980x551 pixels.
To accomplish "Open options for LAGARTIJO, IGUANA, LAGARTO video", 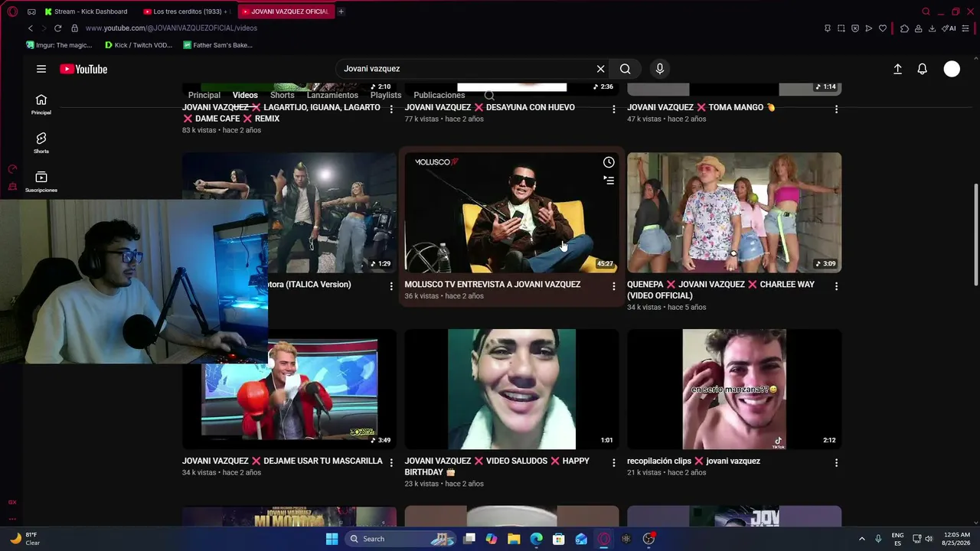I will click(391, 109).
